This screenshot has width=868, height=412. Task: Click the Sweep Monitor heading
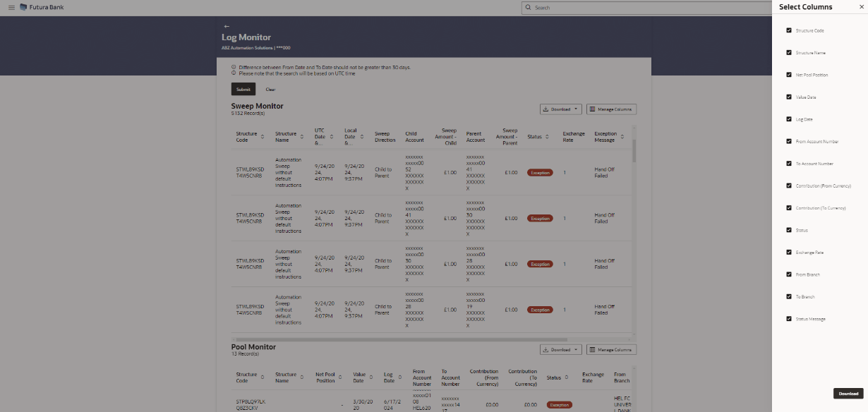click(x=257, y=106)
